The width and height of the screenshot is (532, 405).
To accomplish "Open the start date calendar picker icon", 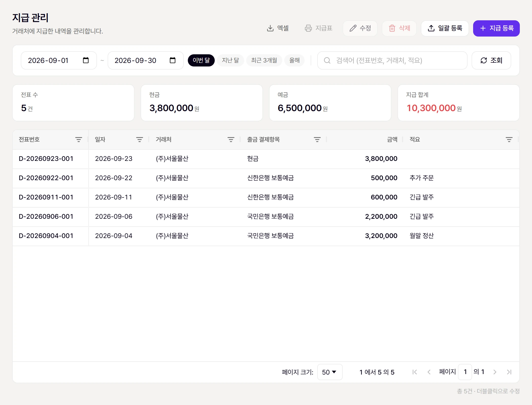I will tap(86, 60).
